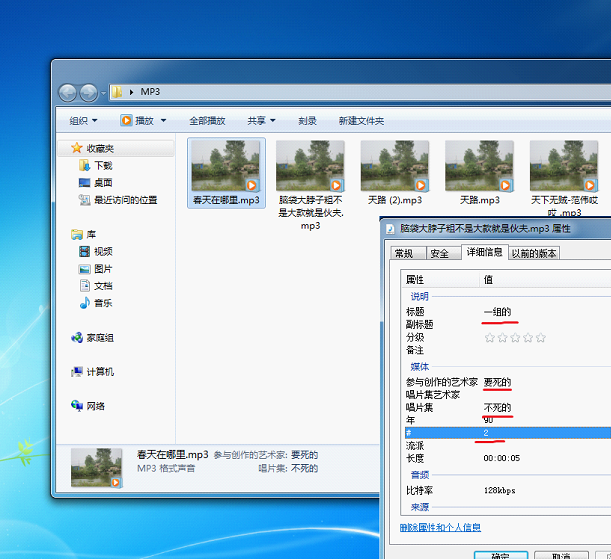Select 网络 in the navigation pane
The image size is (611, 560).
tap(88, 406)
